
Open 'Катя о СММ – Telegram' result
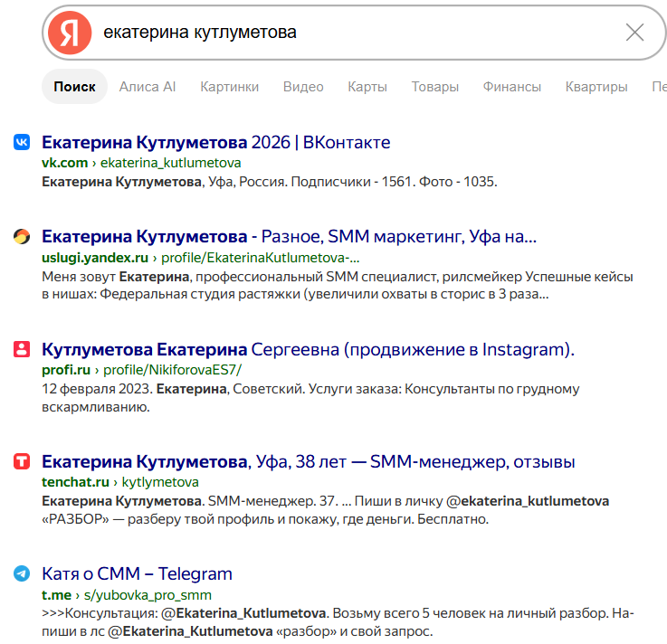click(x=137, y=573)
